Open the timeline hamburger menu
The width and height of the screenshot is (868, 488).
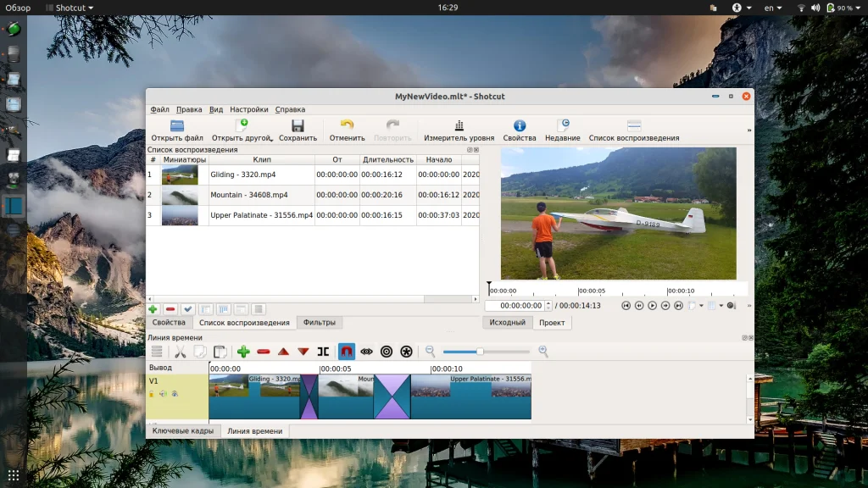(157, 352)
